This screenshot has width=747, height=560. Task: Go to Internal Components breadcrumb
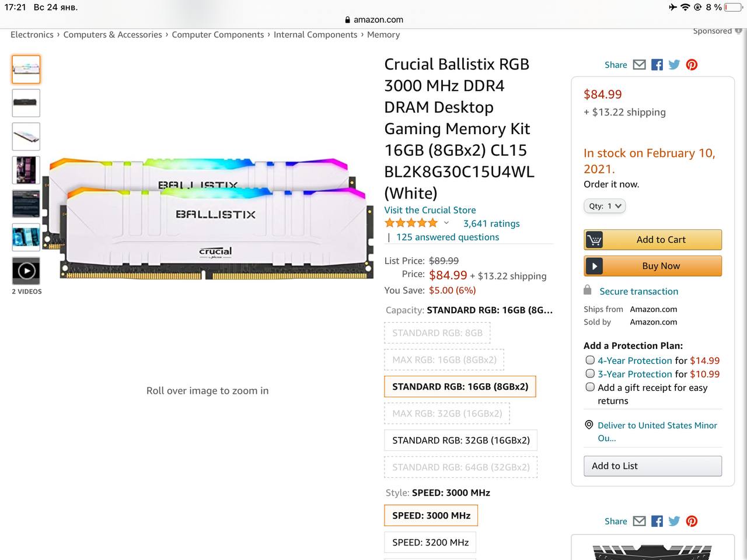click(315, 34)
